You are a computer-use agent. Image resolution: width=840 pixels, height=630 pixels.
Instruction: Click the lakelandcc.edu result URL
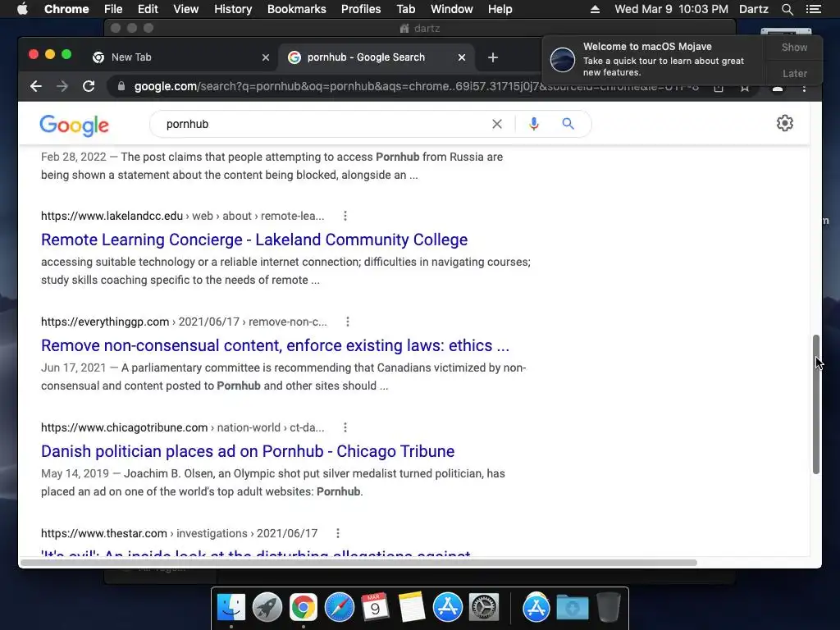pyautogui.click(x=183, y=216)
